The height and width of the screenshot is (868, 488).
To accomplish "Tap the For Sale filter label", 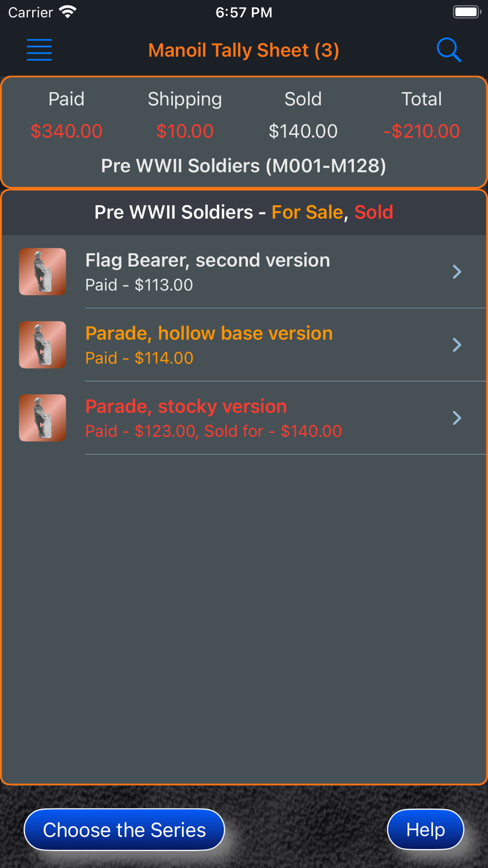I will click(x=307, y=212).
